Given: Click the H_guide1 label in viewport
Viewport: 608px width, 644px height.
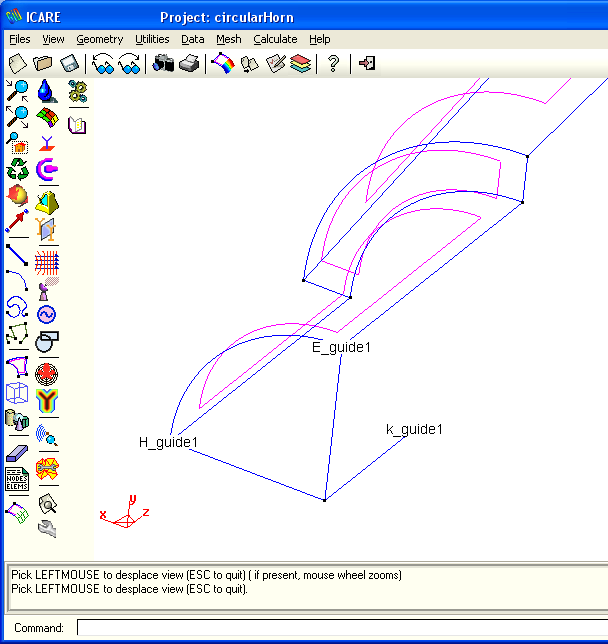Looking at the screenshot, I should pos(168,442).
